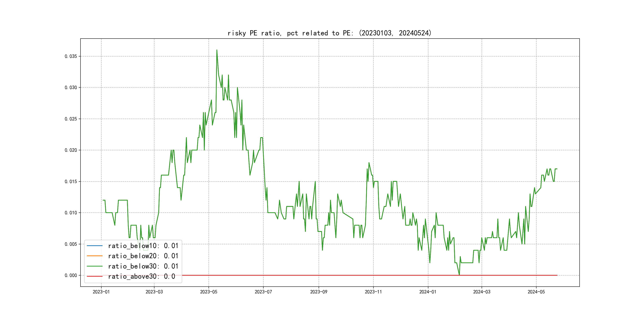Image resolution: width=644 pixels, height=322 pixels.
Task: Click the chart title text
Action: point(330,33)
